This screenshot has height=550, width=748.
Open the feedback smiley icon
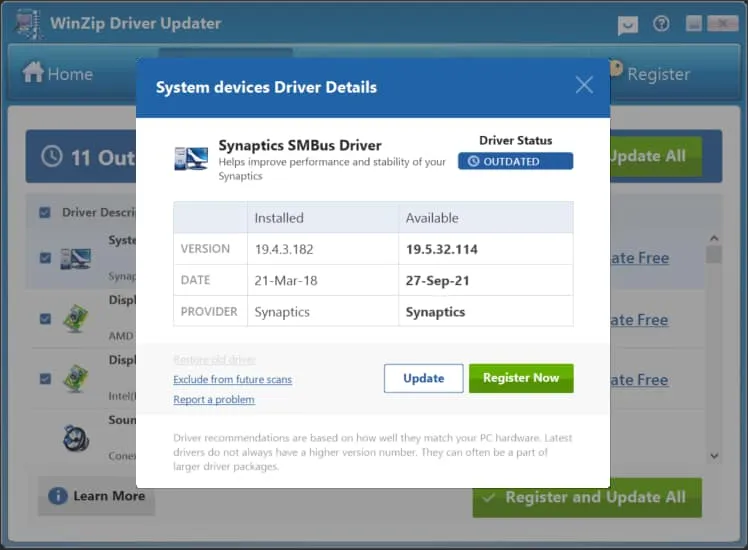point(627,25)
